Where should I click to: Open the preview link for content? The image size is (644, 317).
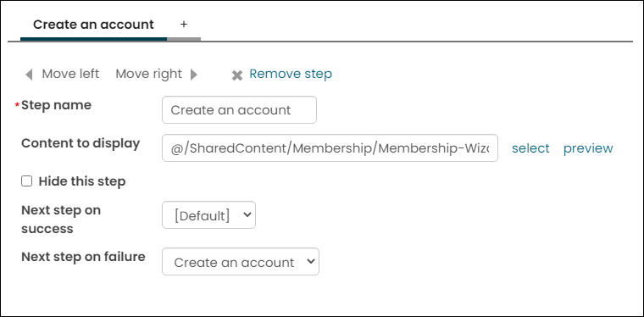point(588,148)
